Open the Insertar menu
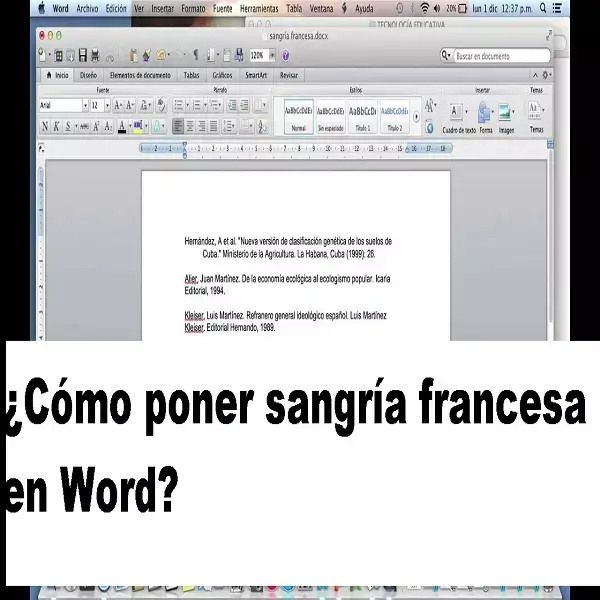This screenshot has width=600, height=600. click(162, 8)
